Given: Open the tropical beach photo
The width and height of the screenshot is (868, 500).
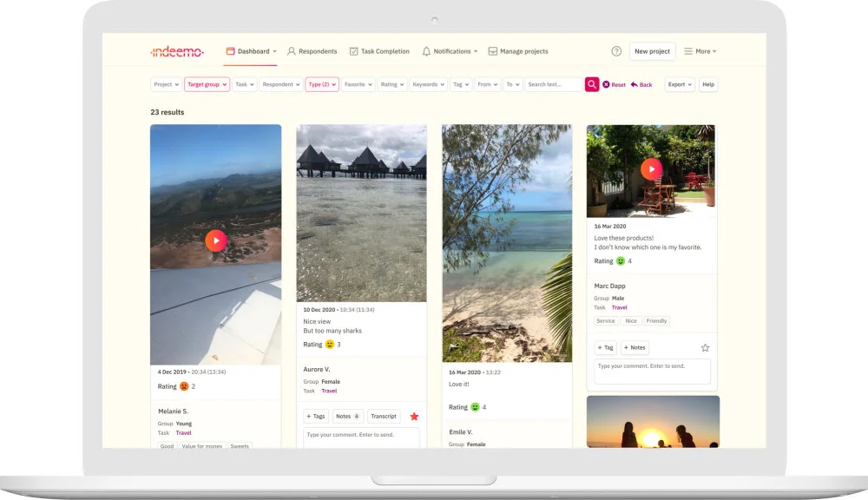Looking at the screenshot, I should tap(507, 243).
